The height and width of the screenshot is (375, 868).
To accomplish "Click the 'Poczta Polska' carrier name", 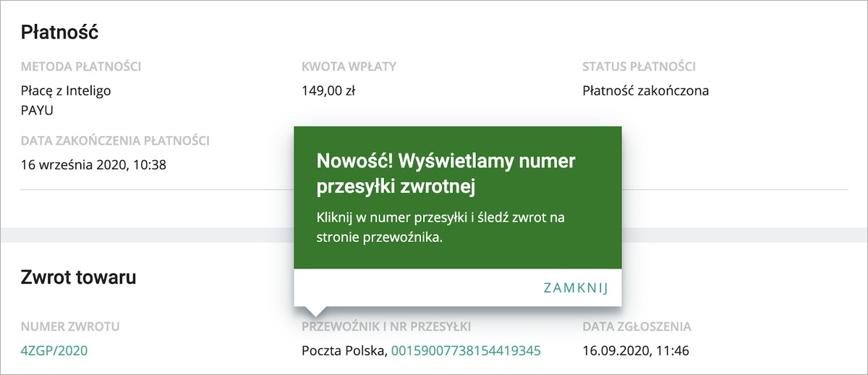I will pos(344,351).
